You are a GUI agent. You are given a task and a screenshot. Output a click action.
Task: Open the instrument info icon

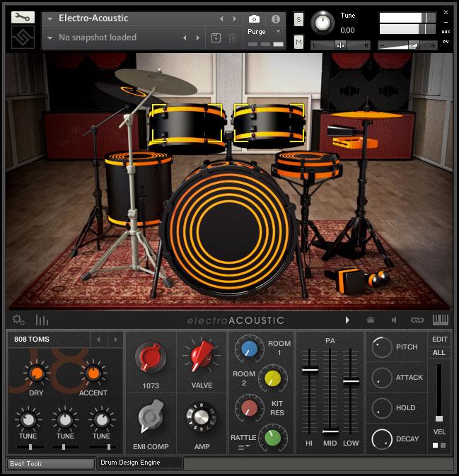click(275, 19)
